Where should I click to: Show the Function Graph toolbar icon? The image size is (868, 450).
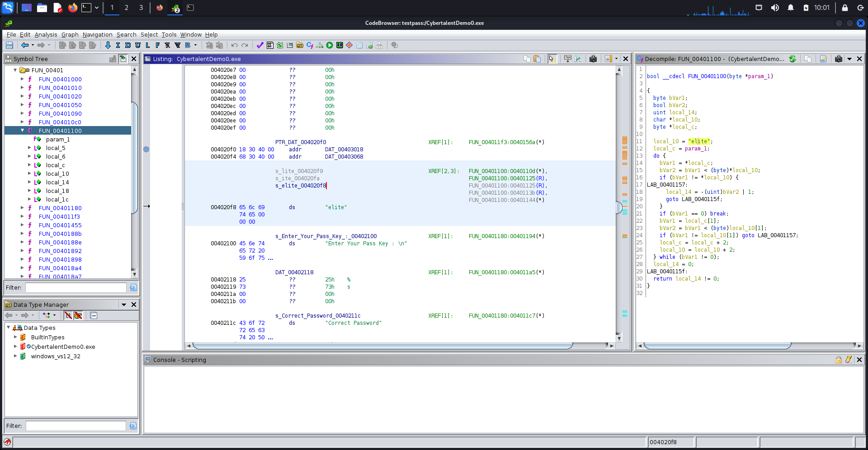pos(320,45)
